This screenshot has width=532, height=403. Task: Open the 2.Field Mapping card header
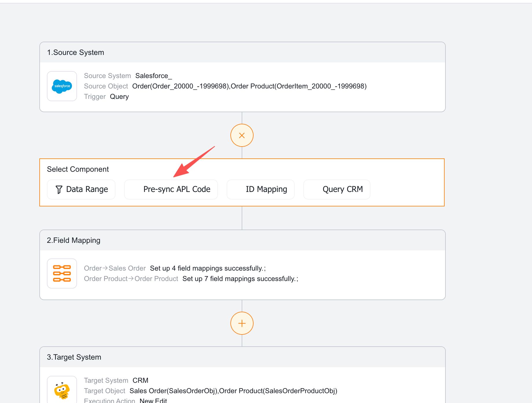point(74,240)
